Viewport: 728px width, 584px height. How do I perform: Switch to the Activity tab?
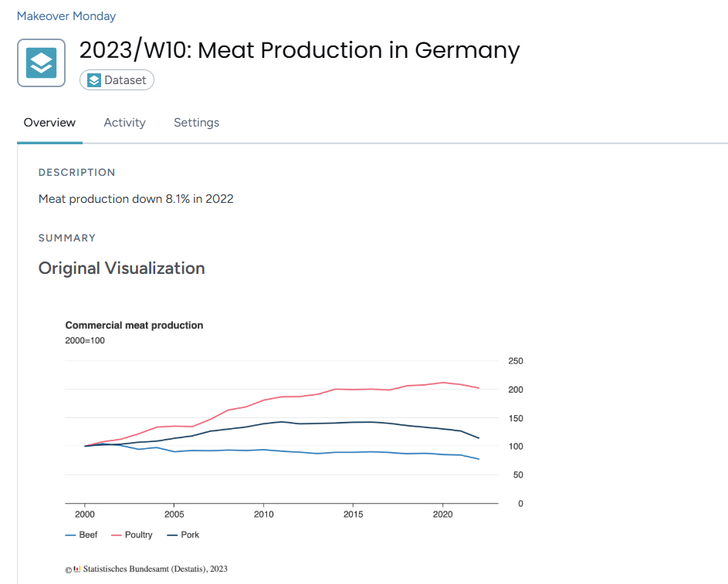point(124,123)
